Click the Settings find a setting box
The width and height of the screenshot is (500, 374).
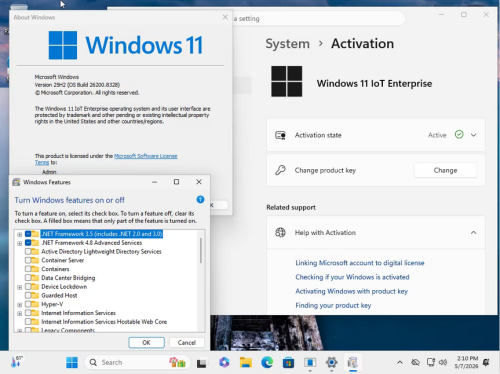(x=318, y=18)
